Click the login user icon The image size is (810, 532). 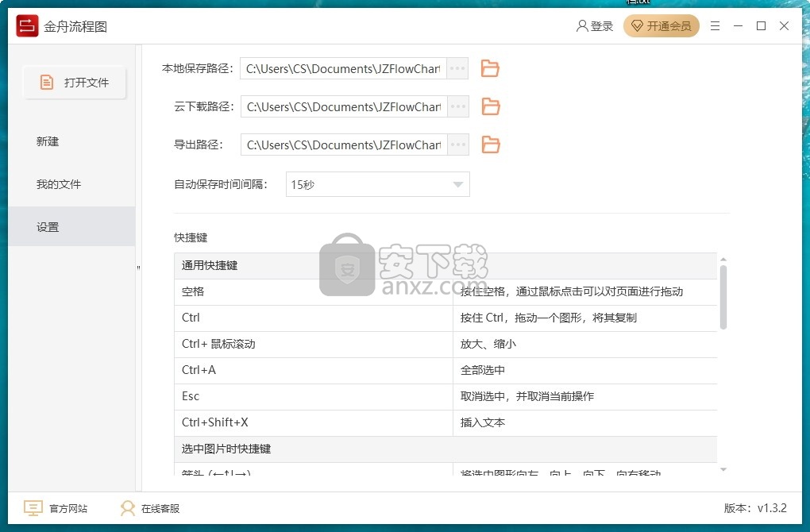[581, 26]
